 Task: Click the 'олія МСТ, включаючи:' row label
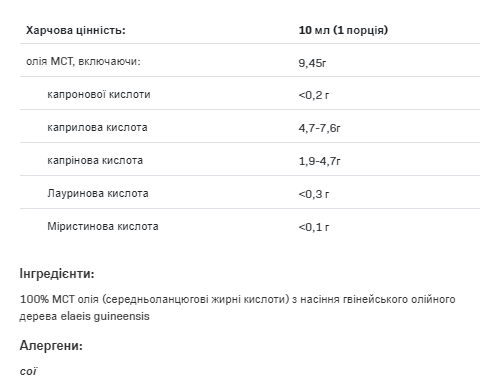point(83,62)
